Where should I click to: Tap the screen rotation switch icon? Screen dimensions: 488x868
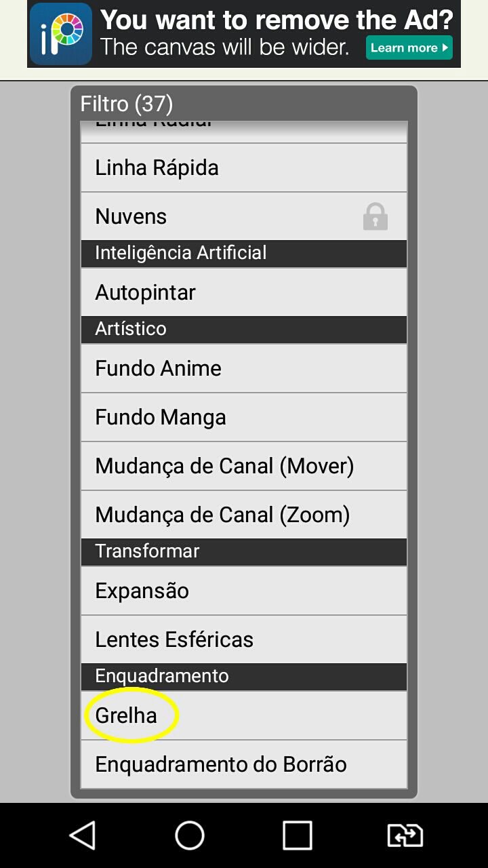pyautogui.click(x=405, y=835)
